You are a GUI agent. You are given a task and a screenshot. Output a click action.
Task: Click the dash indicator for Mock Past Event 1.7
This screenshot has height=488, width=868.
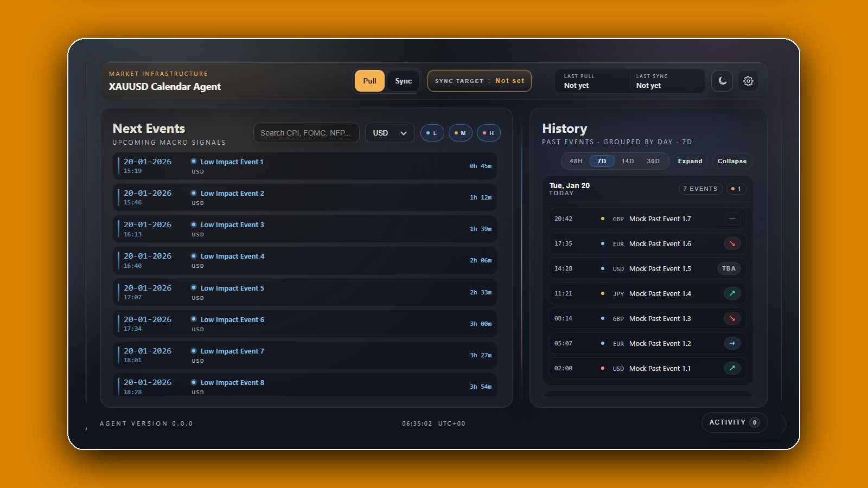coord(732,219)
